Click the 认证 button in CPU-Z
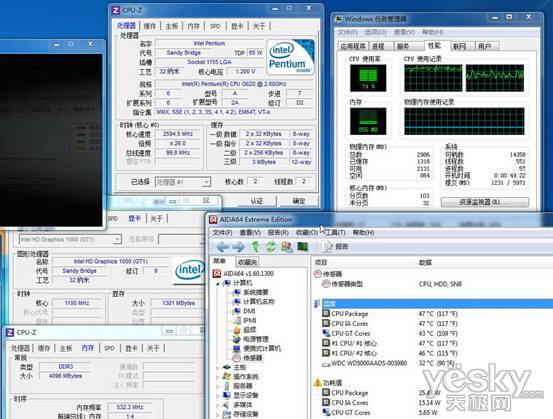 [x=256, y=201]
